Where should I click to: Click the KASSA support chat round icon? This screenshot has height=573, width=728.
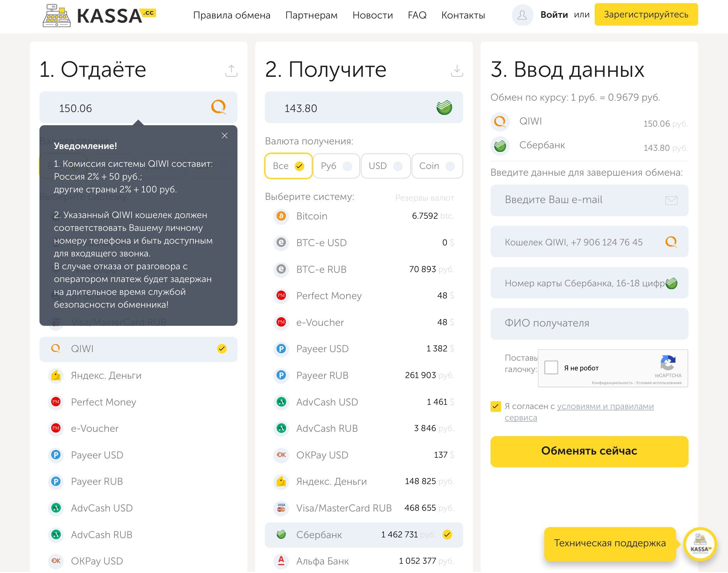click(x=700, y=544)
